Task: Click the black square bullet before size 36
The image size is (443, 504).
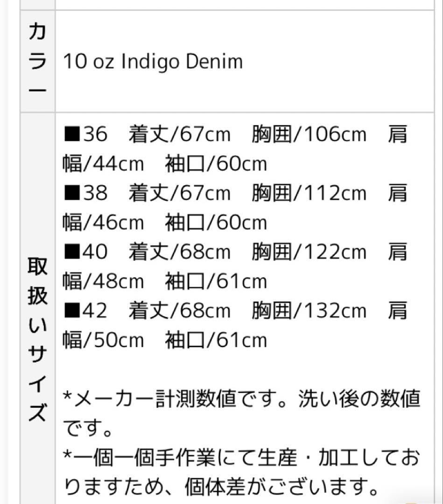Action: 72,135
